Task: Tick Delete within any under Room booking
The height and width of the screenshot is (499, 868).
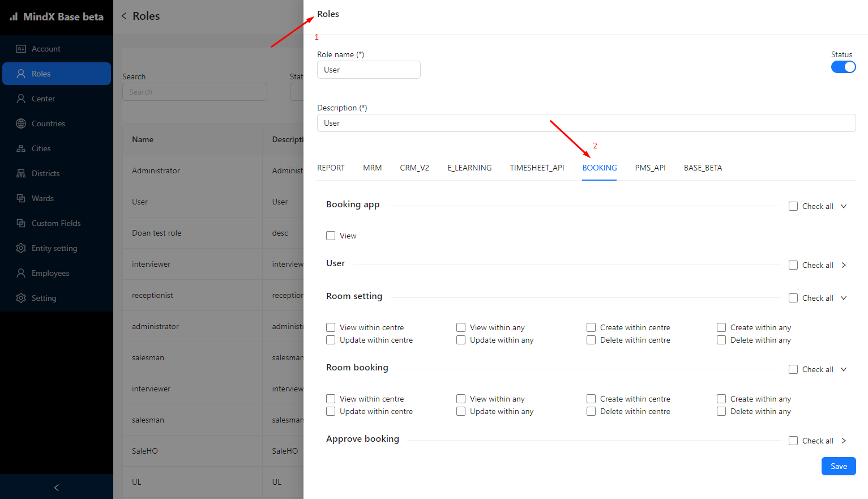Action: (721, 411)
